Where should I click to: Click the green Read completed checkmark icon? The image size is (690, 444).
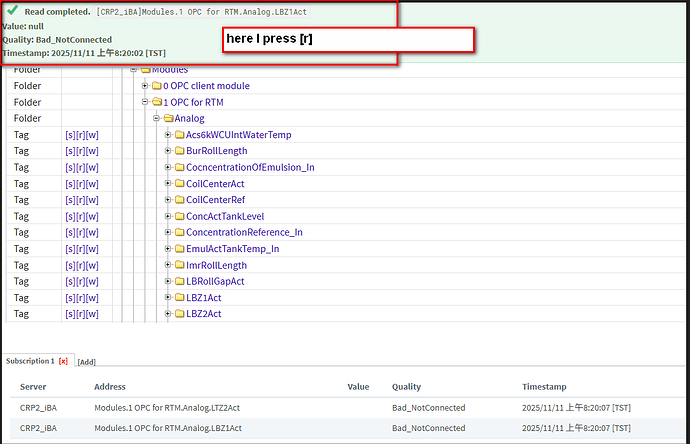[12, 10]
